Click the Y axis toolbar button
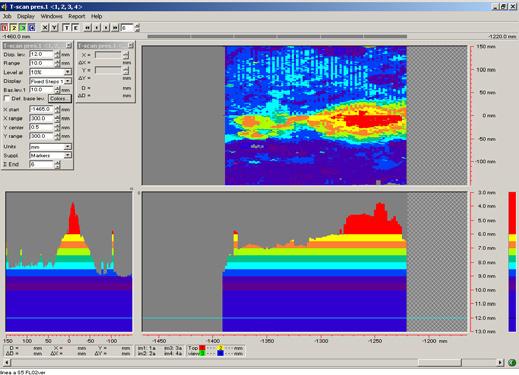Image resolution: width=519 pixels, height=375 pixels. click(54, 28)
